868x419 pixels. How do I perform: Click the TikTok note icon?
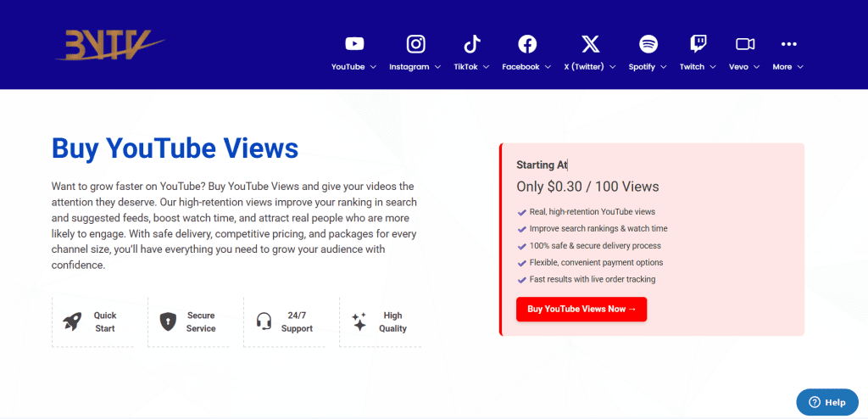tap(472, 44)
